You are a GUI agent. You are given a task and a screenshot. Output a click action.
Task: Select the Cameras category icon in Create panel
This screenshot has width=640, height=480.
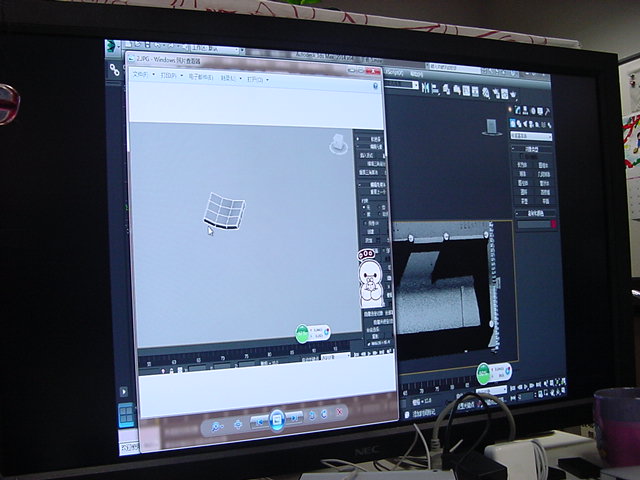click(x=531, y=124)
